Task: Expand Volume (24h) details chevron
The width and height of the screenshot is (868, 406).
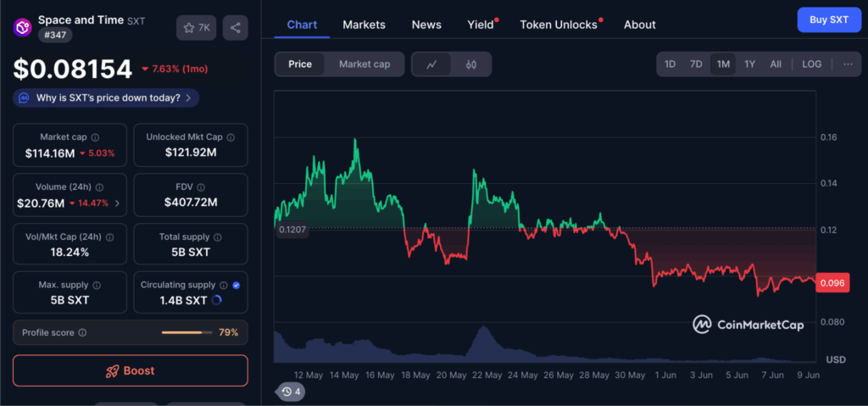Action: pyautogui.click(x=117, y=203)
